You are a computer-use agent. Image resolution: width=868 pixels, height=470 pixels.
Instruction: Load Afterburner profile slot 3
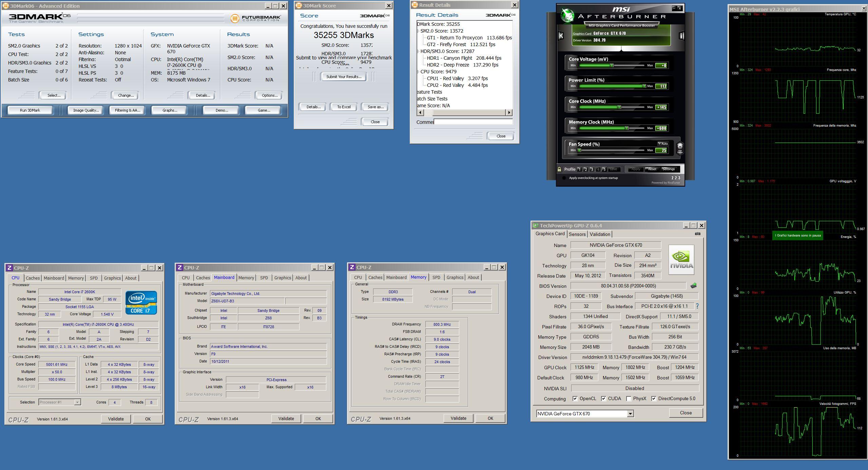(592, 169)
